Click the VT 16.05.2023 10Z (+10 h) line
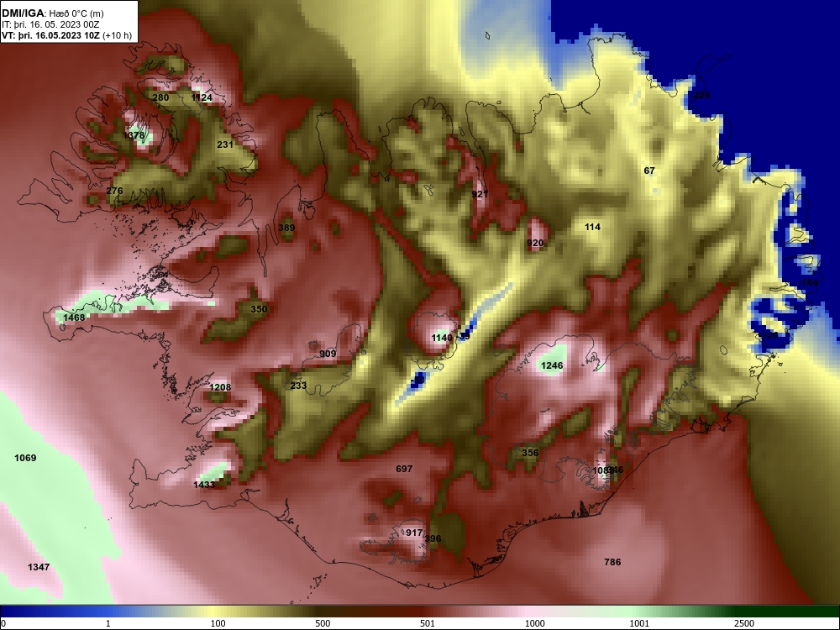The image size is (840, 630). coord(66,36)
